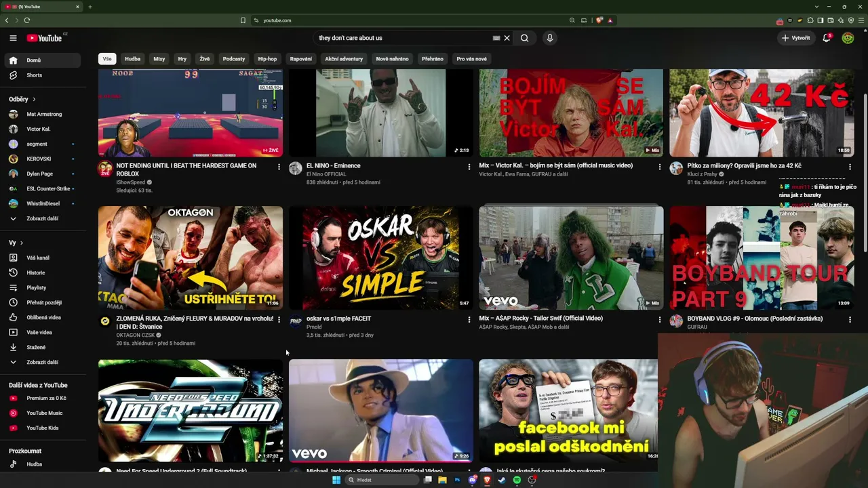Screen dimensions: 868x488
Task: Open Premium za 0 Kč
Action: click(42, 398)
